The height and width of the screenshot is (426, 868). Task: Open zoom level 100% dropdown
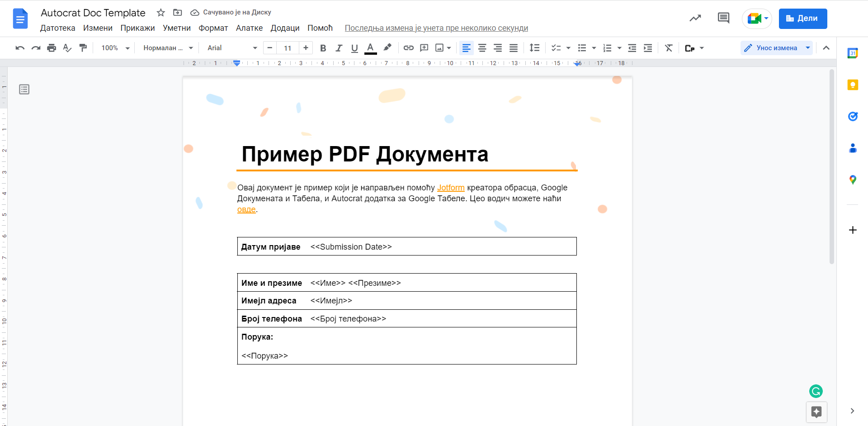click(115, 48)
